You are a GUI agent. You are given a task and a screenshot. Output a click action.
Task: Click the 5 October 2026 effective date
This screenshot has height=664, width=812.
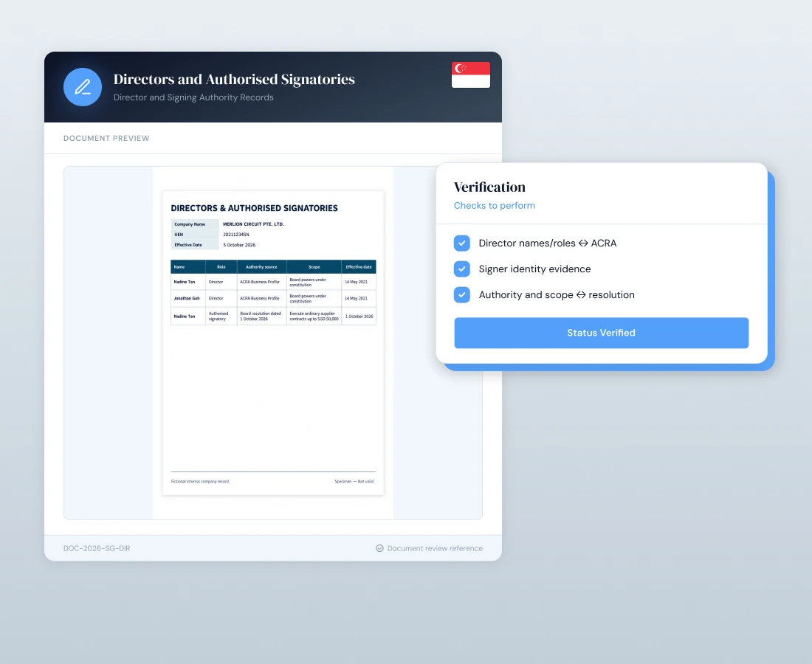coord(239,245)
